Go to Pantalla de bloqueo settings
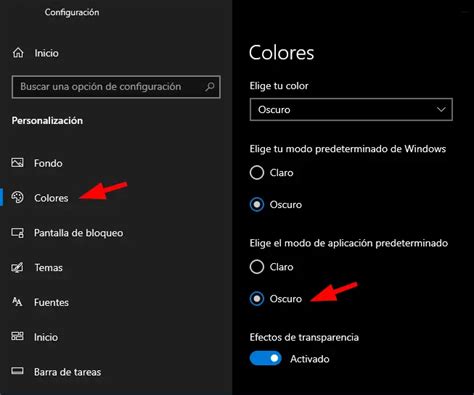 point(79,233)
